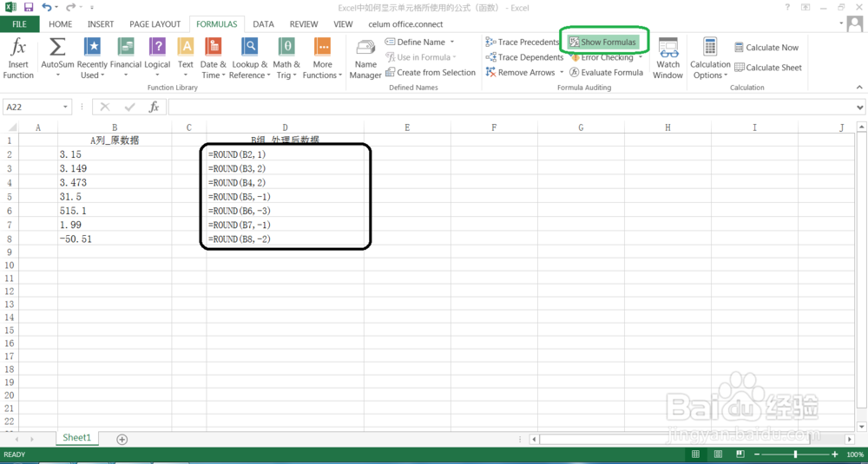This screenshot has width=868, height=464.
Task: Expand the Define Name dropdown arrow
Action: coord(451,42)
